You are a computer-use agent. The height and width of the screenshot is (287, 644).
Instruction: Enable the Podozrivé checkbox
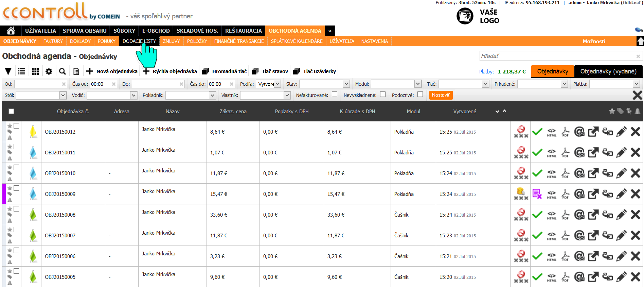click(420, 95)
